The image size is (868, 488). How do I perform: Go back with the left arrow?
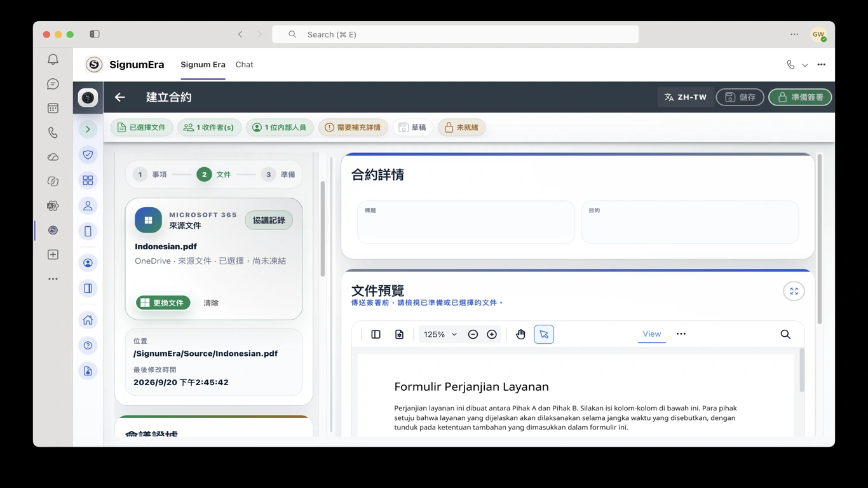click(119, 97)
